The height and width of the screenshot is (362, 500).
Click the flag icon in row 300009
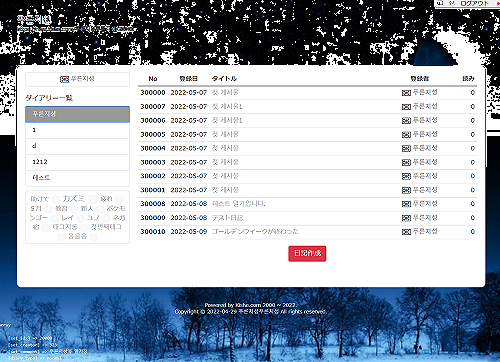click(406, 218)
